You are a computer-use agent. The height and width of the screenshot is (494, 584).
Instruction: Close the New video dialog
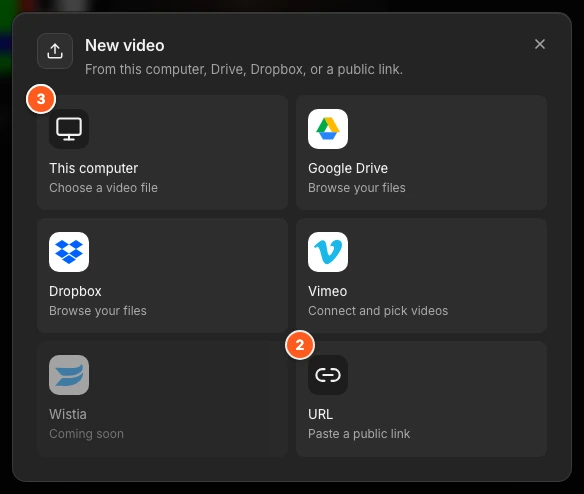pyautogui.click(x=540, y=44)
